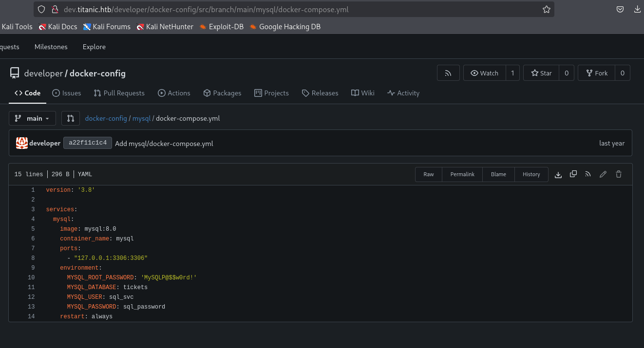The image size is (644, 348).
Task: Open the 'Add mysql/docker-compose.yml' commit message
Action: point(164,144)
